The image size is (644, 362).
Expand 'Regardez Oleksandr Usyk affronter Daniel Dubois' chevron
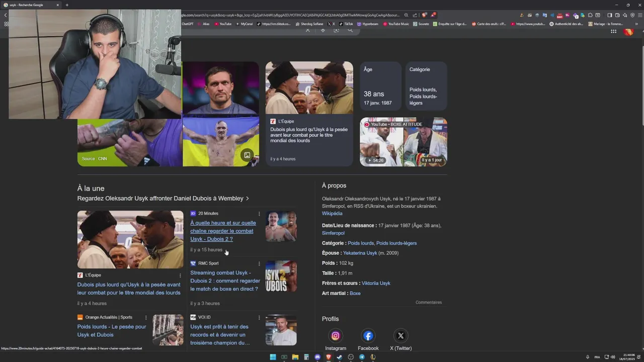click(x=248, y=199)
